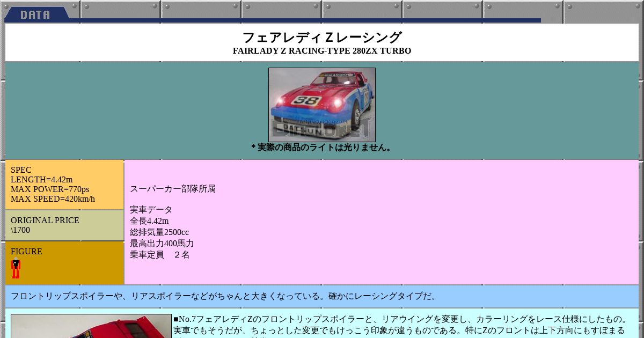Image resolution: width=644 pixels, height=338 pixels.
Task: Click the 総排気量2500cc line
Action: [159, 232]
